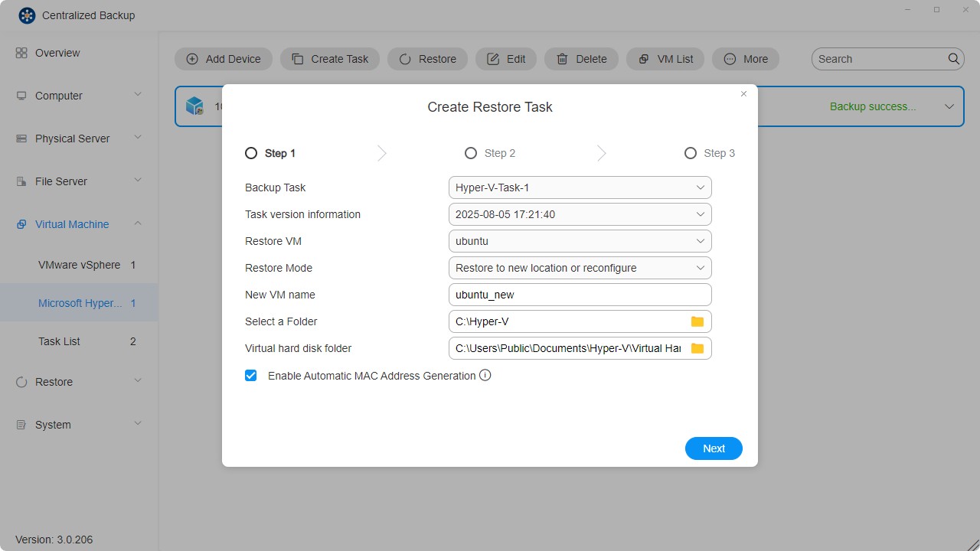Open the Backup Task dropdown
Viewport: 980px width, 551px height.
(x=580, y=187)
